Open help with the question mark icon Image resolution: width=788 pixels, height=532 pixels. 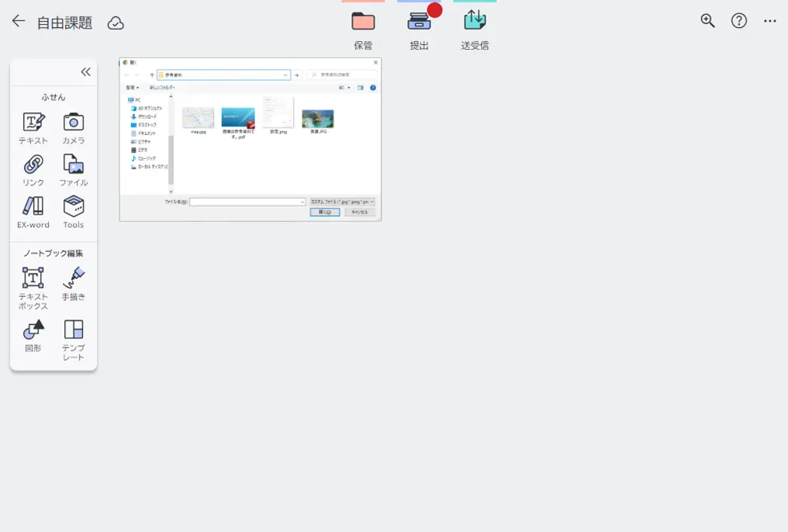coord(739,21)
